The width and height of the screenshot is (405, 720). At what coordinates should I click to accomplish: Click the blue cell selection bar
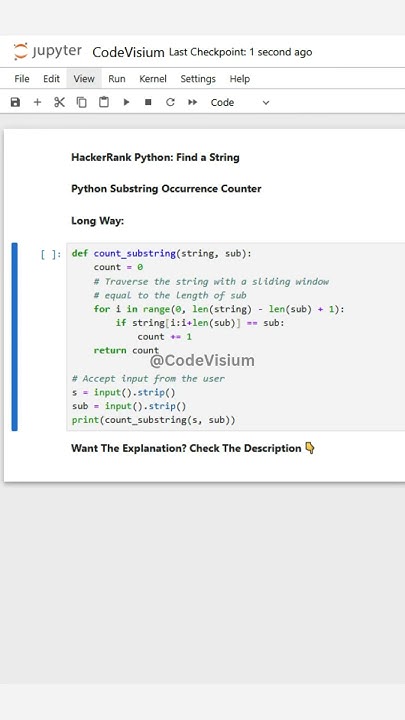click(x=15, y=337)
